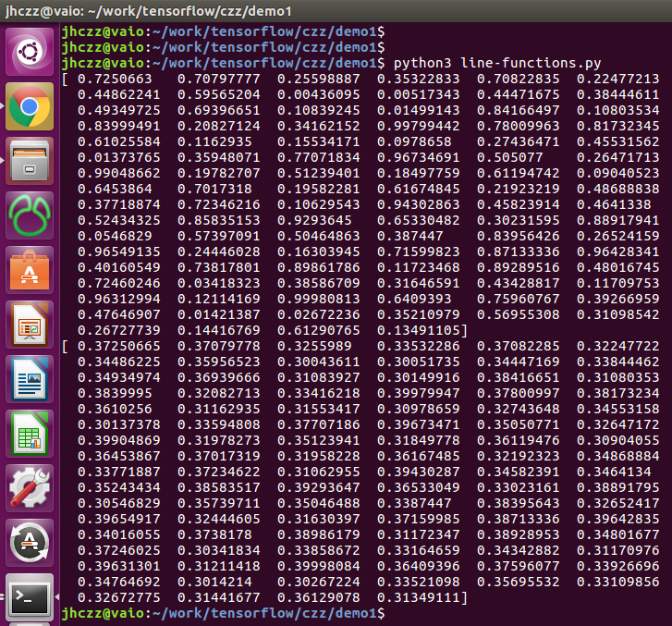Click terminal title jhczz@vaio: ~/work/tensorflow/czz/demo1
Image resolution: width=672 pixels, height=626 pixels.
(x=148, y=11)
